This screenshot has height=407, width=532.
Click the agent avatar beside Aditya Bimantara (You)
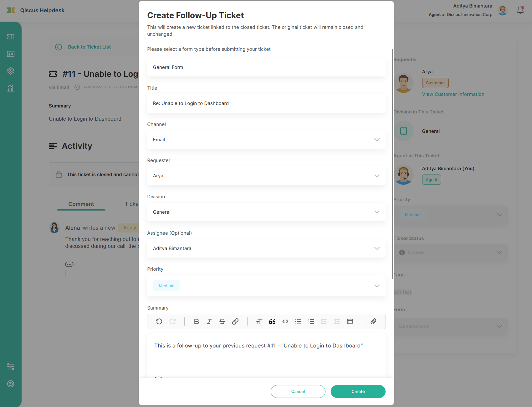pos(403,175)
